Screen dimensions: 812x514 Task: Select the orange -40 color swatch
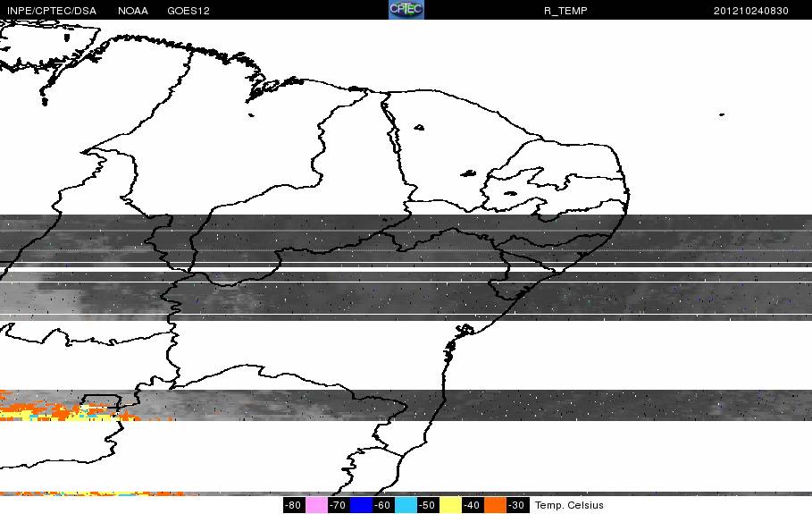tap(495, 505)
